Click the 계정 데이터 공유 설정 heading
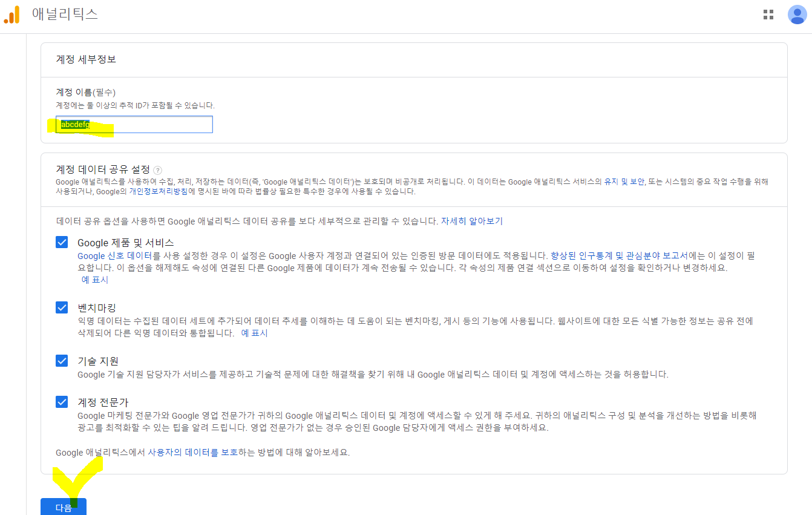The image size is (812, 515). coord(103,170)
